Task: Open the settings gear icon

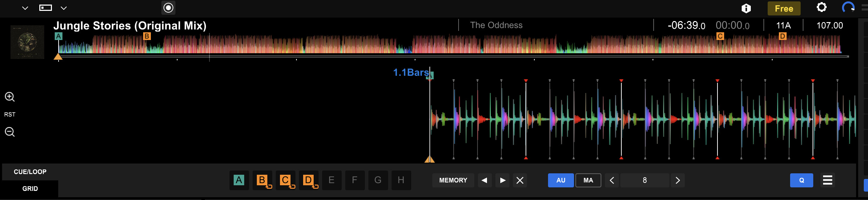Action: click(821, 8)
